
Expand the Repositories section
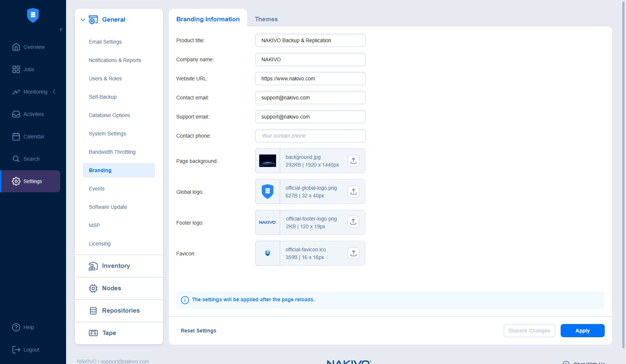click(x=120, y=311)
